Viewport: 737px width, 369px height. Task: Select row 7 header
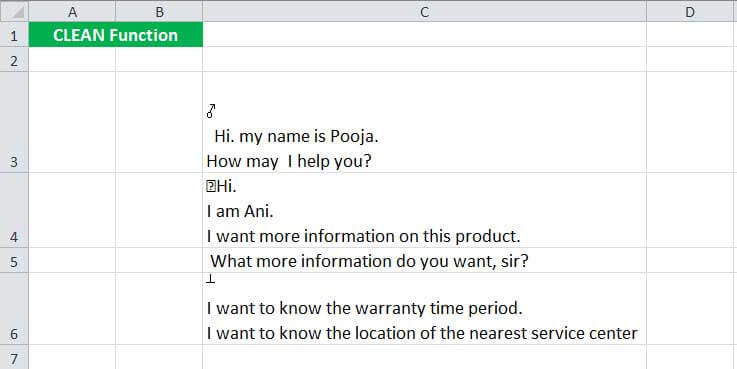14,357
